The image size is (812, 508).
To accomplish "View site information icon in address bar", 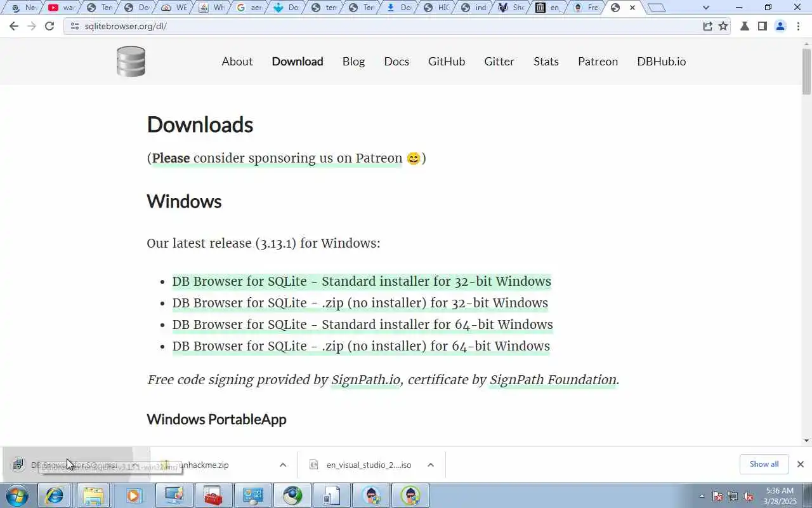I will click(74, 26).
